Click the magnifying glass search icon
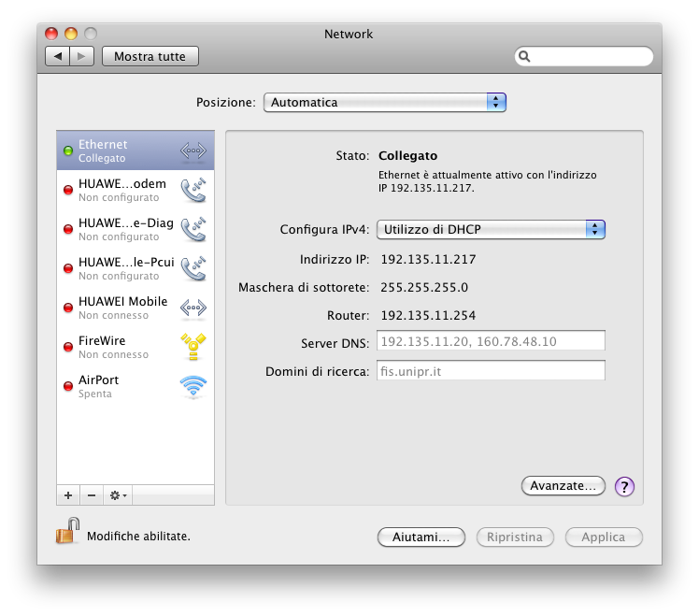The height and width of the screenshot is (616, 699). click(524, 56)
